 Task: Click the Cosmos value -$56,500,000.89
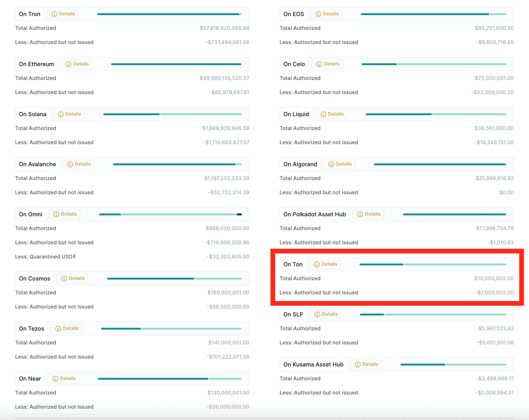click(228, 307)
